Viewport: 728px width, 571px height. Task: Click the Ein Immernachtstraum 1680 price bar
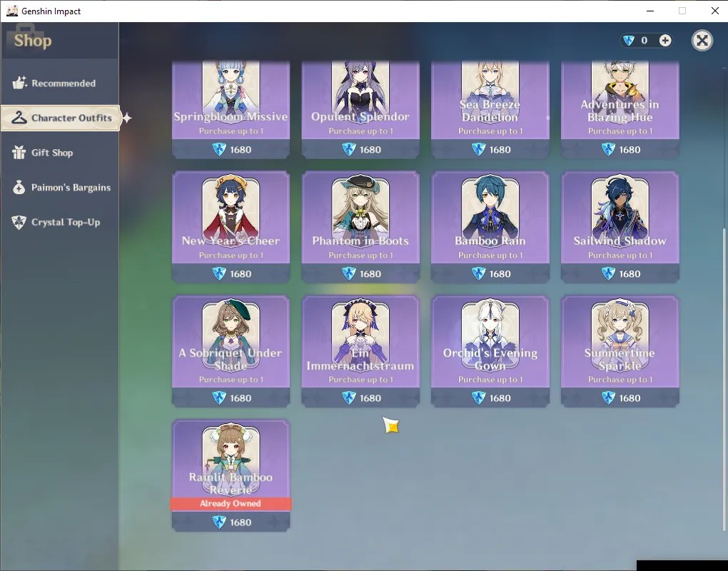click(360, 398)
